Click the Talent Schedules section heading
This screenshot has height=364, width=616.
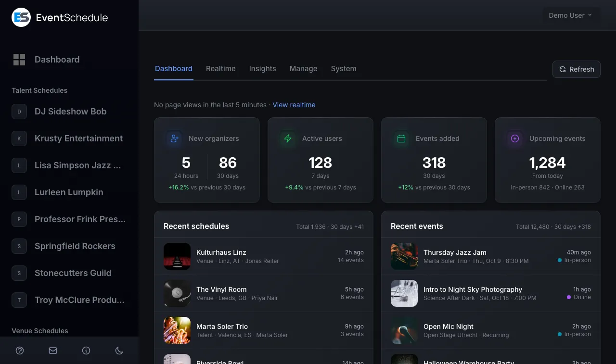pos(39,90)
